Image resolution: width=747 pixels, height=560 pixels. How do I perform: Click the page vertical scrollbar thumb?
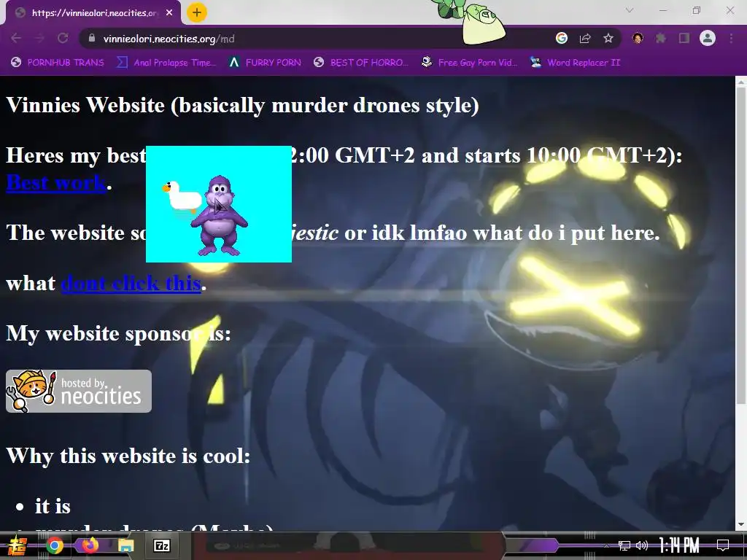click(741, 245)
